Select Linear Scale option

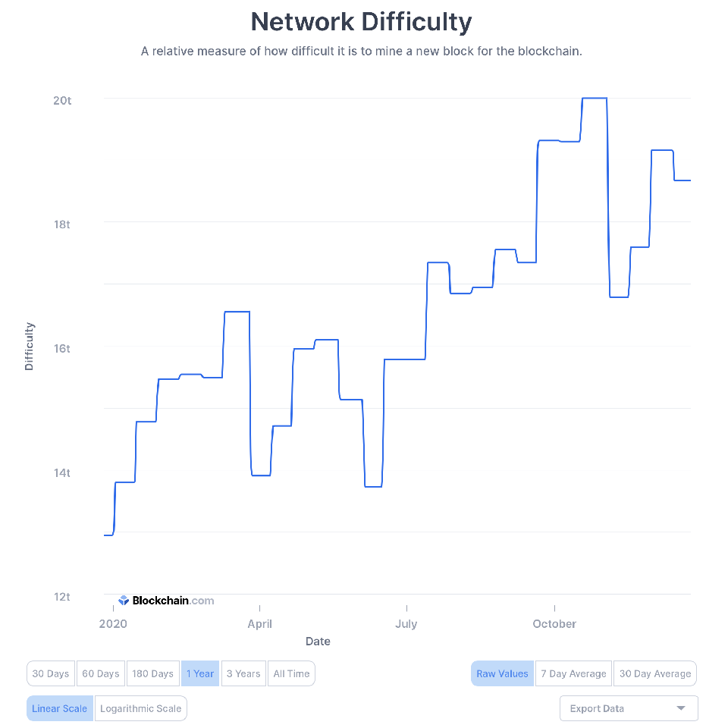[x=59, y=708]
